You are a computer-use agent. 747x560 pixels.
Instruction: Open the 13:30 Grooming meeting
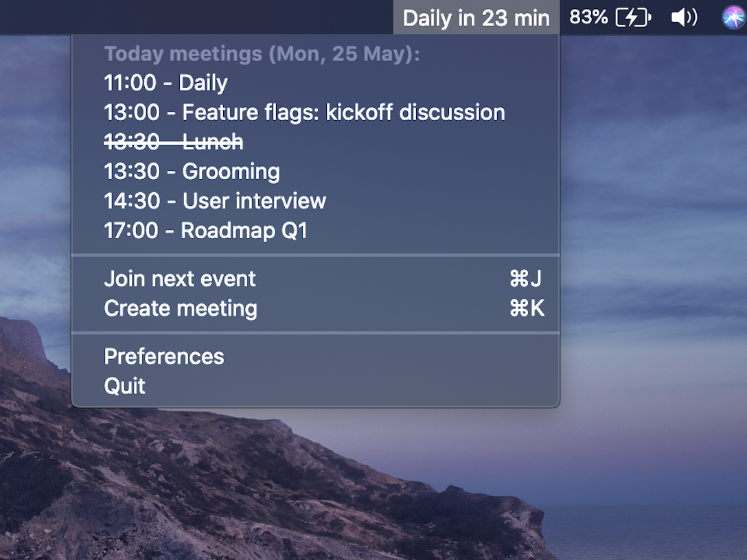[192, 172]
